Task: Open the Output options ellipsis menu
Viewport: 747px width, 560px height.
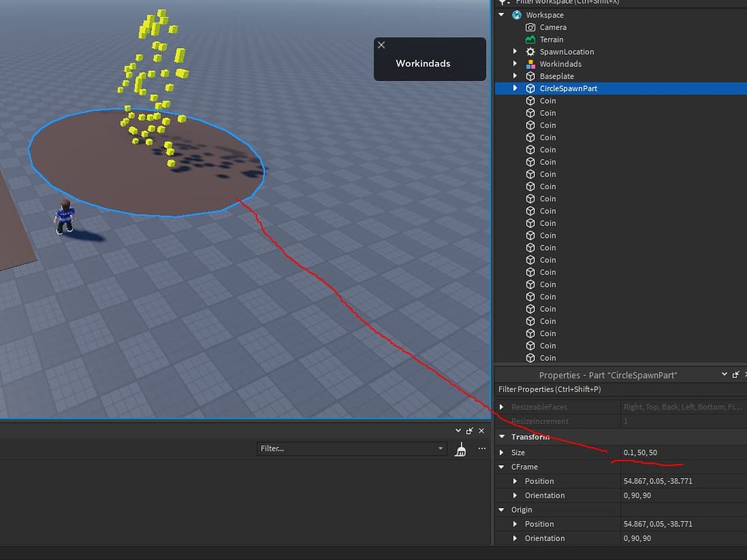Action: click(x=481, y=448)
